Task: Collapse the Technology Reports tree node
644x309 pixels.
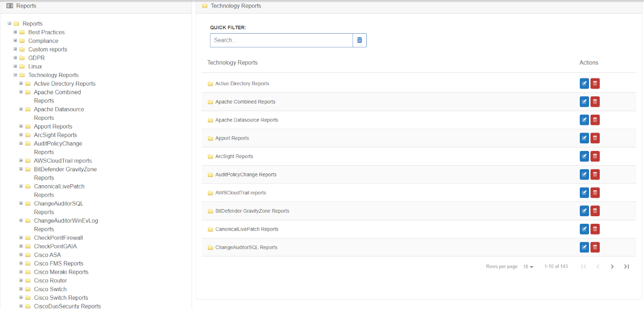Action: pyautogui.click(x=15, y=75)
